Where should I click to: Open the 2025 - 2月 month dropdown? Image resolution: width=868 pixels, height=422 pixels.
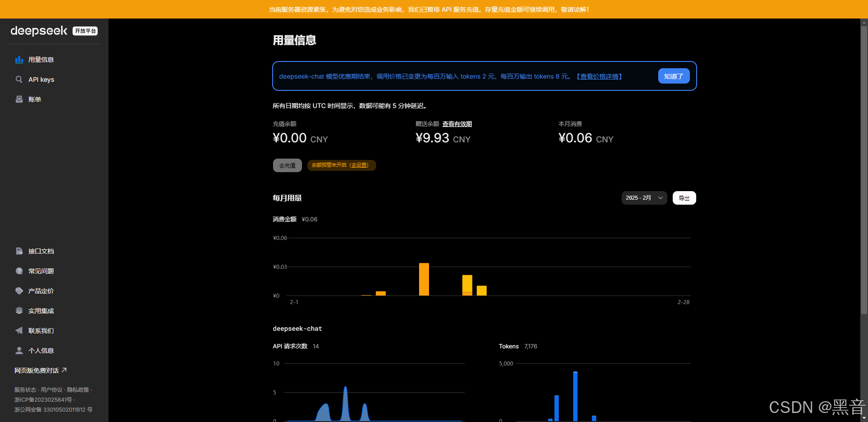644,198
